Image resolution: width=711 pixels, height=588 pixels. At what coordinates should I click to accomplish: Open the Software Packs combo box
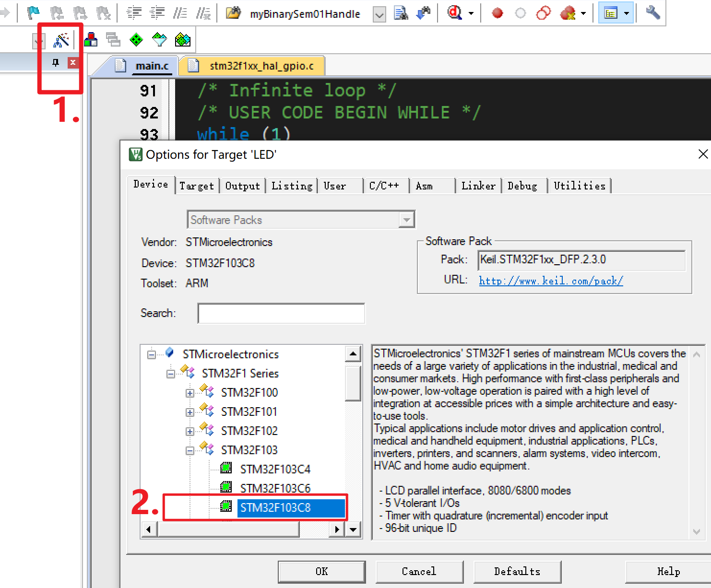(301, 220)
